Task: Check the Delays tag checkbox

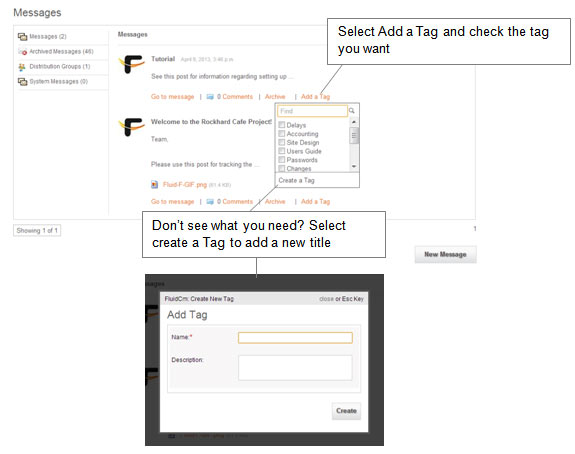Action: pos(282,125)
